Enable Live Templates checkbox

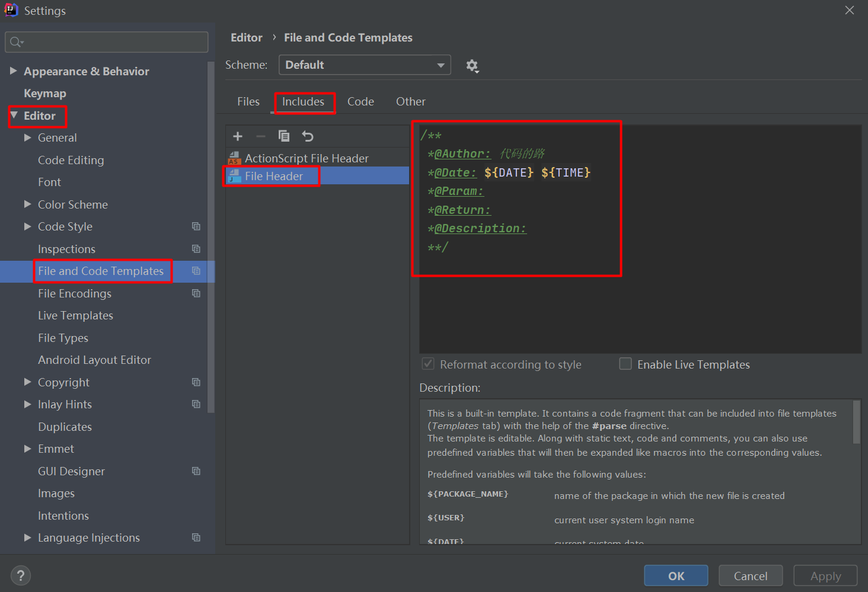point(626,364)
